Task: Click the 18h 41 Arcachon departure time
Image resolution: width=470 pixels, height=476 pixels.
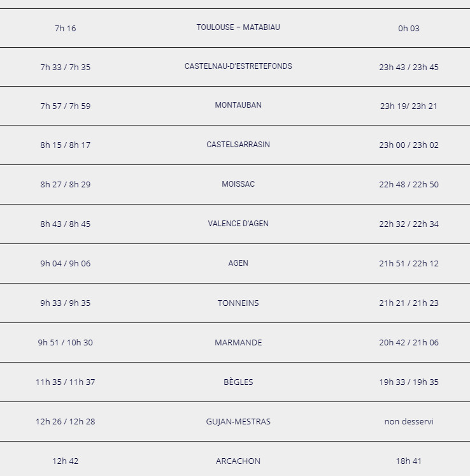Action: [x=409, y=461]
